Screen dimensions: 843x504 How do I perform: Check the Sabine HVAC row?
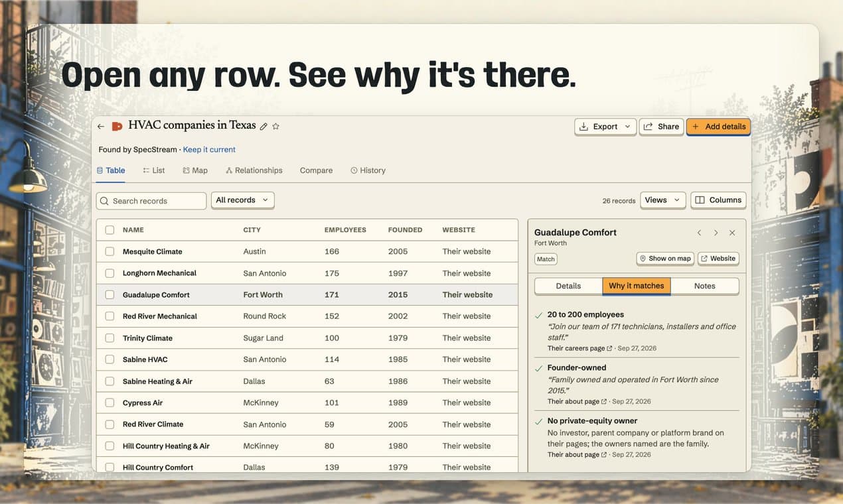click(110, 359)
